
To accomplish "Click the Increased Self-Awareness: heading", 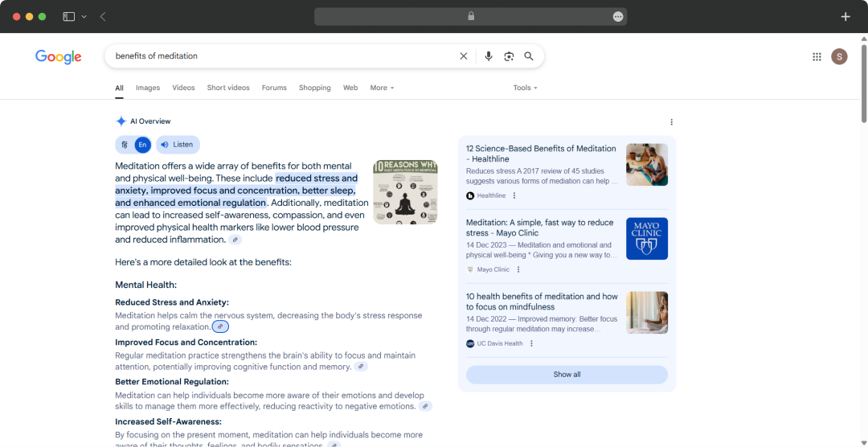I will [168, 421].
